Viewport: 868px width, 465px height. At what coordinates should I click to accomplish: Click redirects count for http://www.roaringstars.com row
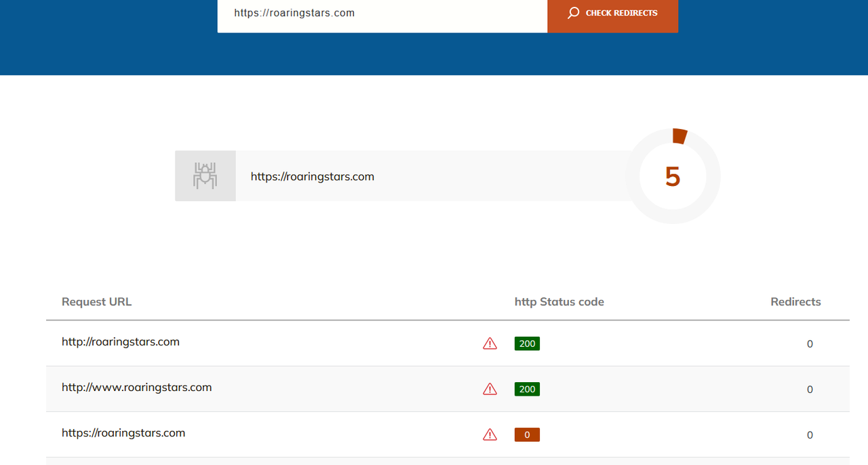point(810,390)
